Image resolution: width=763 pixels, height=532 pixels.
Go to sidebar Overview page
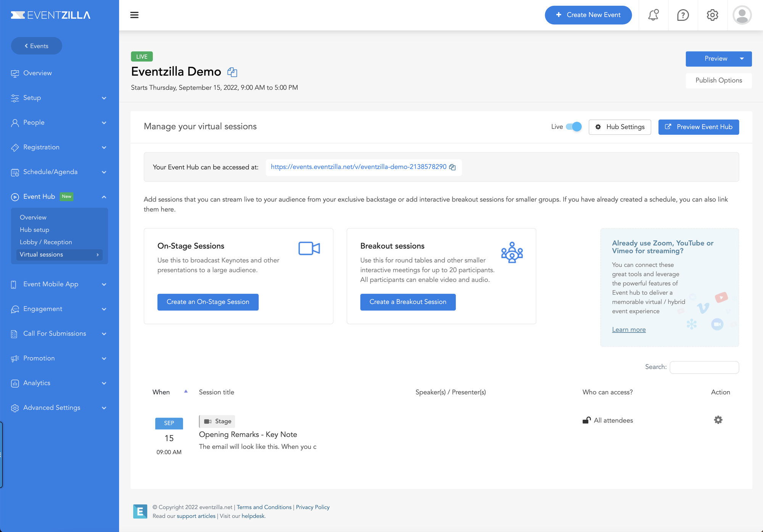(x=37, y=73)
